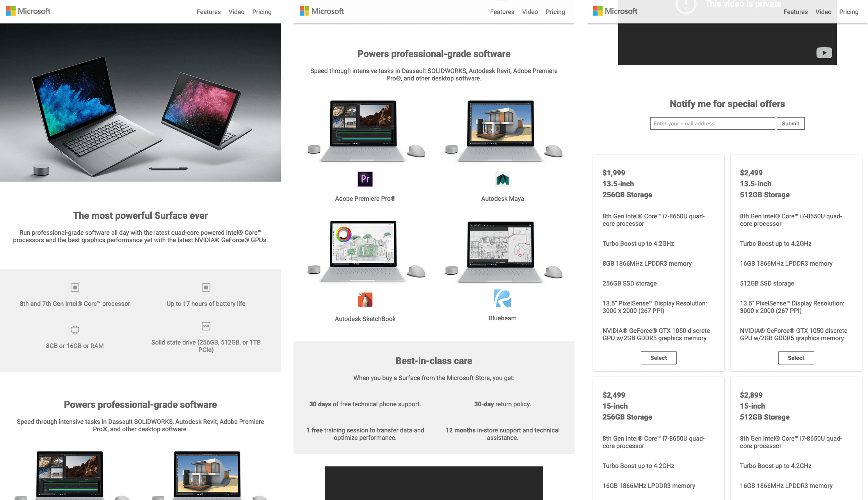Click the battery life feature icon
The width and height of the screenshot is (868, 500).
click(206, 287)
